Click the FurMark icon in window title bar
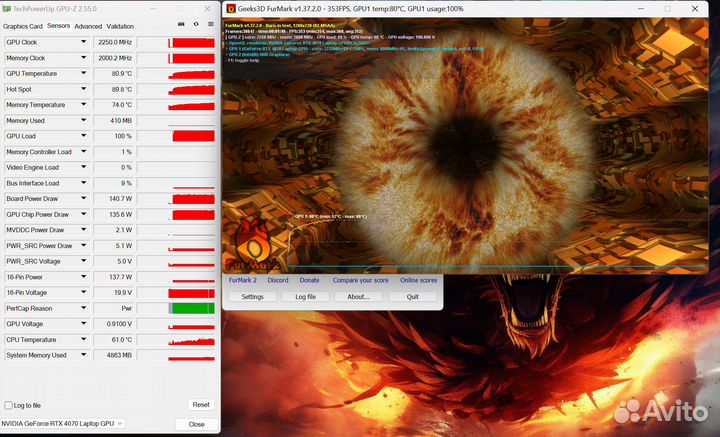Screen dimensions: 720x437 click(230, 8)
